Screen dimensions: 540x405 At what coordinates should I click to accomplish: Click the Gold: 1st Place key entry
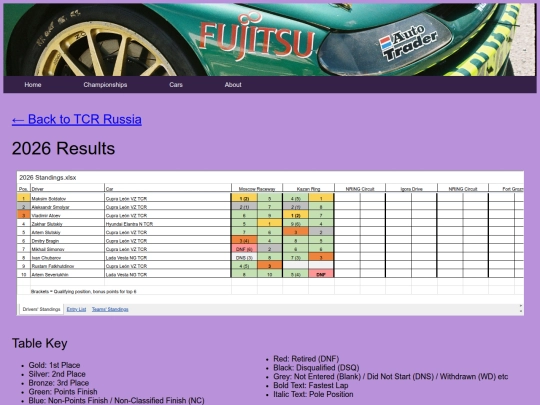click(54, 365)
